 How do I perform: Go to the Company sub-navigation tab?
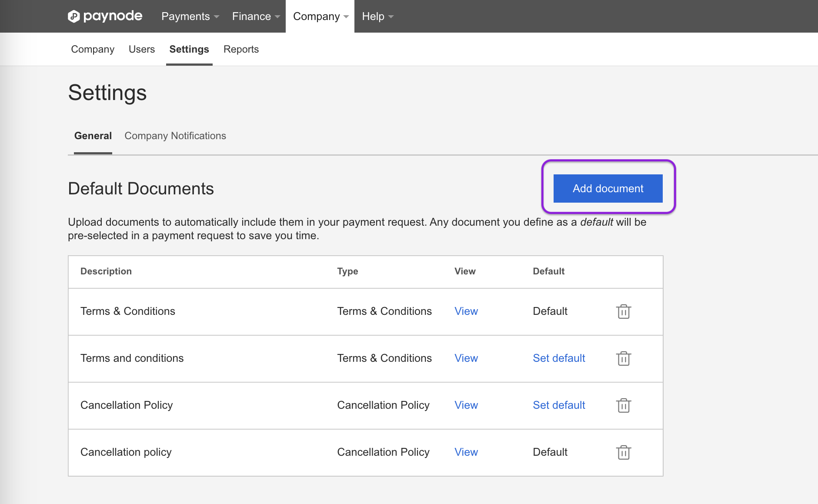pos(93,49)
